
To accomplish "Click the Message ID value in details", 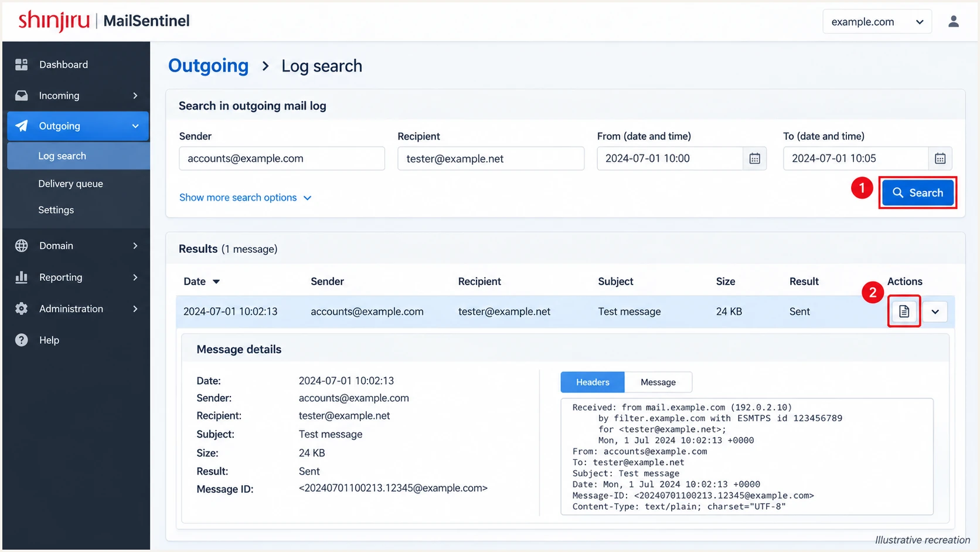I will 393,488.
